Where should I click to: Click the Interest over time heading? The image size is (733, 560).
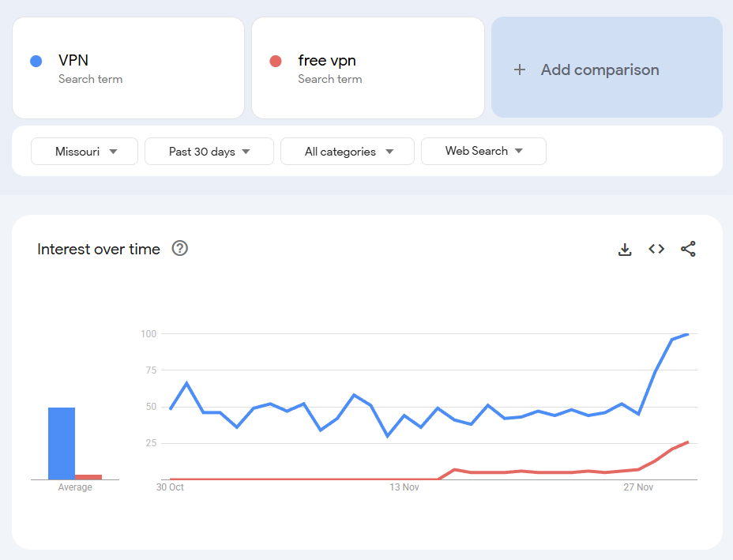[x=98, y=249]
